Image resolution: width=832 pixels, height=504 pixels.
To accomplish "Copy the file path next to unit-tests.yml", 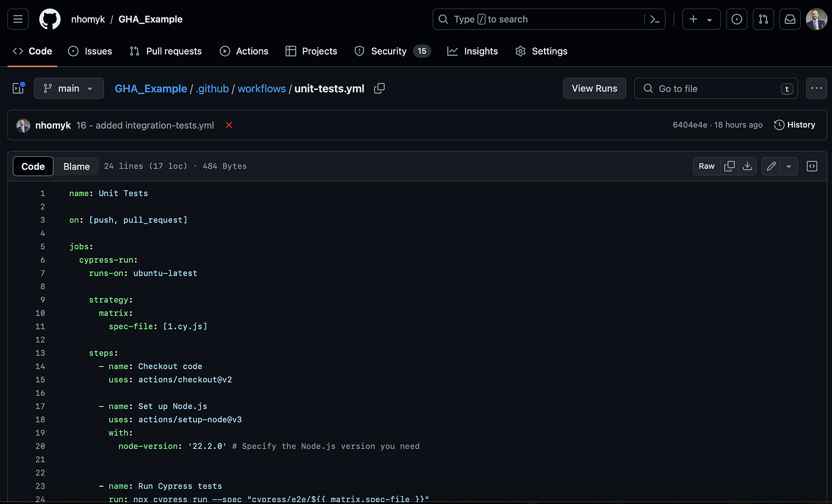I will click(x=379, y=88).
